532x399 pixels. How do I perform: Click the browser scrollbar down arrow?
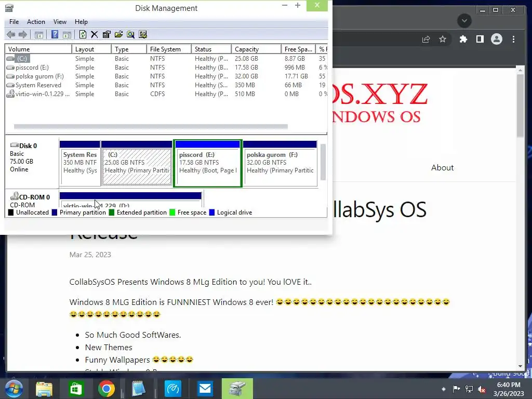(521, 366)
